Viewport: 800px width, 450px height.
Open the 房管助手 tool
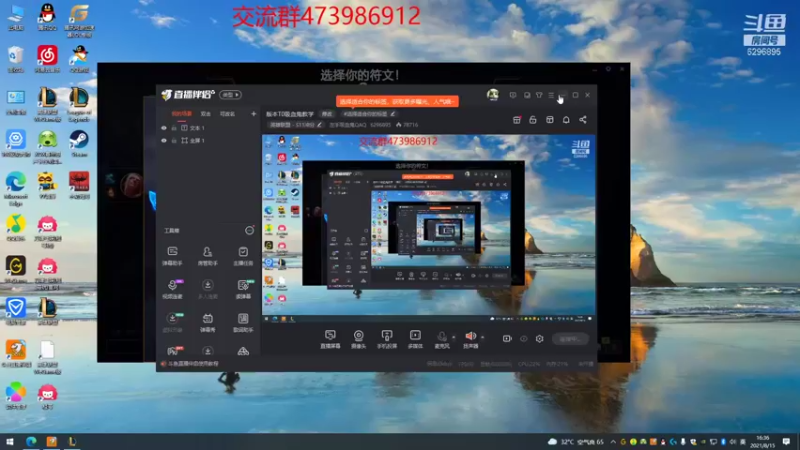click(207, 256)
